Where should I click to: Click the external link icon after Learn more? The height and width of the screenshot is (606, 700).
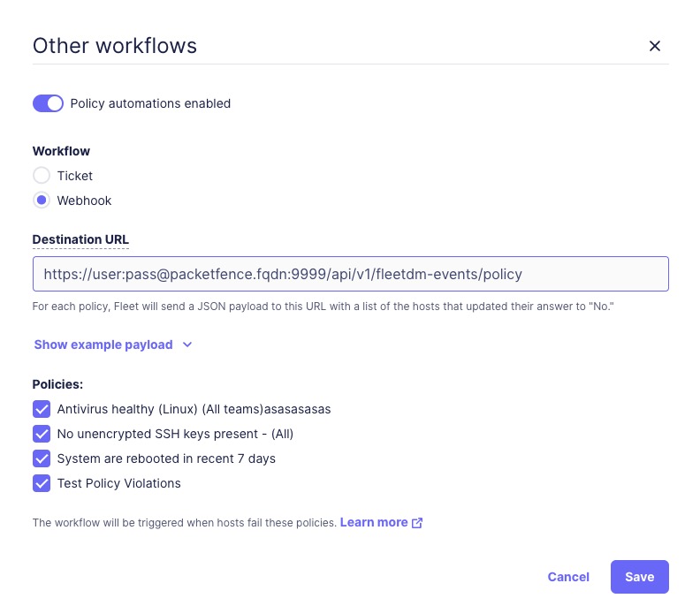click(x=417, y=523)
